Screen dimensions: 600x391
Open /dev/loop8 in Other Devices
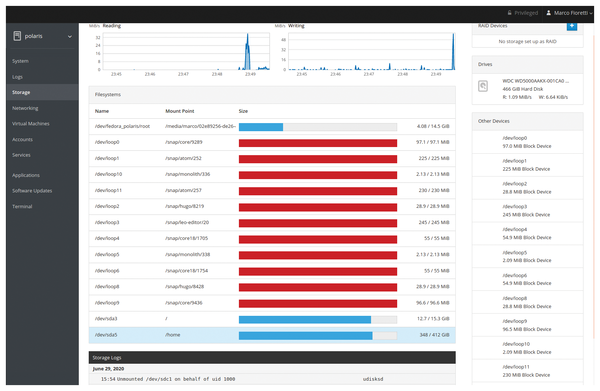[527, 302]
